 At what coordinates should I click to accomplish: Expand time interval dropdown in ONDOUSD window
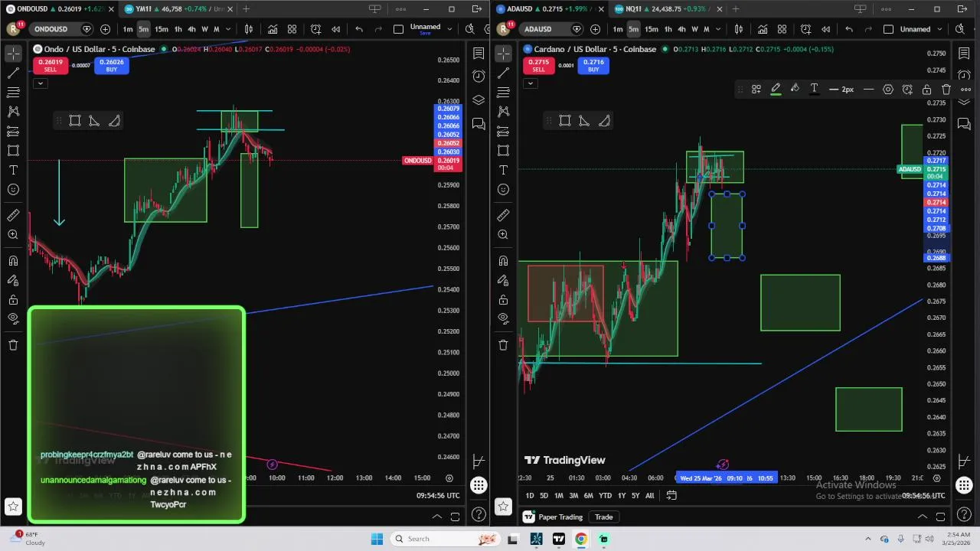tap(228, 29)
